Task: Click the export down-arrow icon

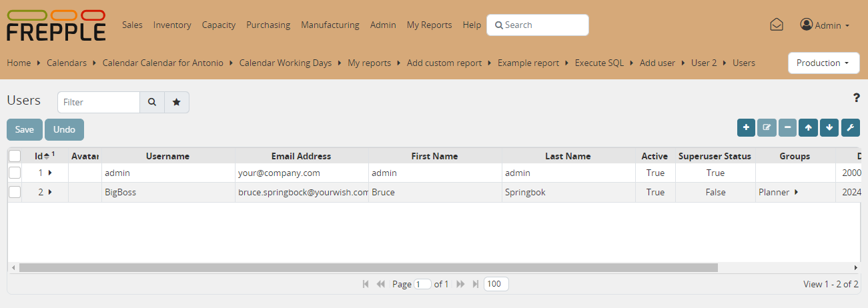Action: pos(829,127)
